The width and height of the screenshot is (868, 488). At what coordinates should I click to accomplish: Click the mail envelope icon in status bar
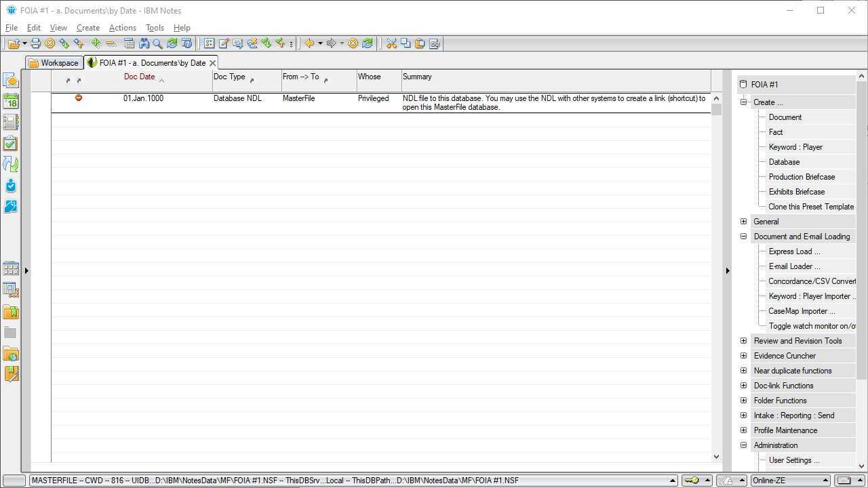click(844, 481)
